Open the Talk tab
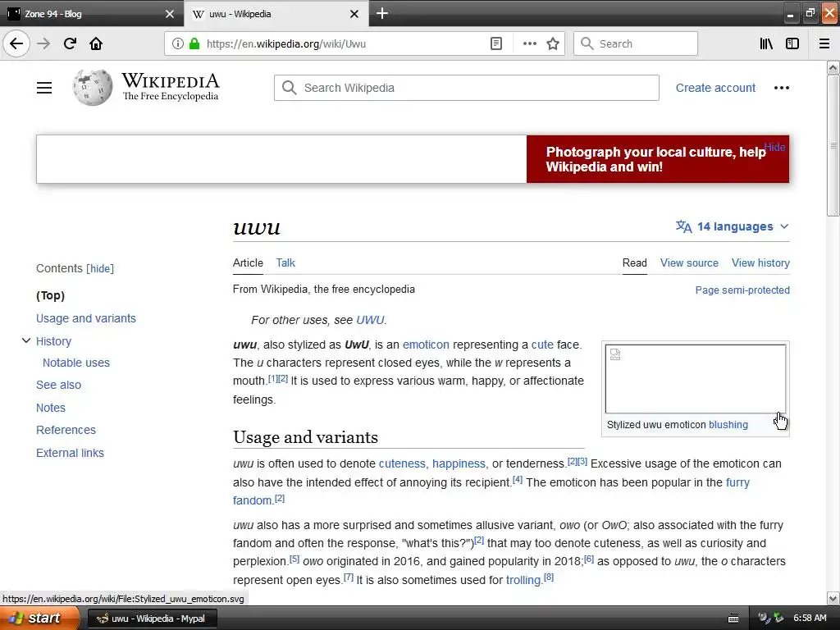Image resolution: width=840 pixels, height=630 pixels. coord(285,262)
